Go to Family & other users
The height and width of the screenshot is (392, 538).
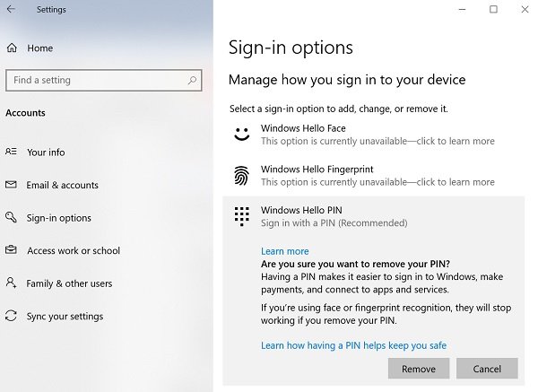coord(69,283)
